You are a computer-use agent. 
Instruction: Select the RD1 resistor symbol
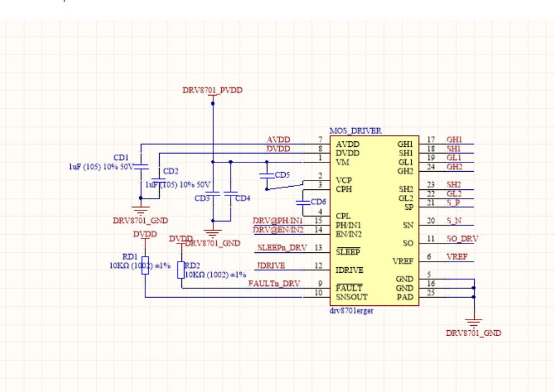145,266
